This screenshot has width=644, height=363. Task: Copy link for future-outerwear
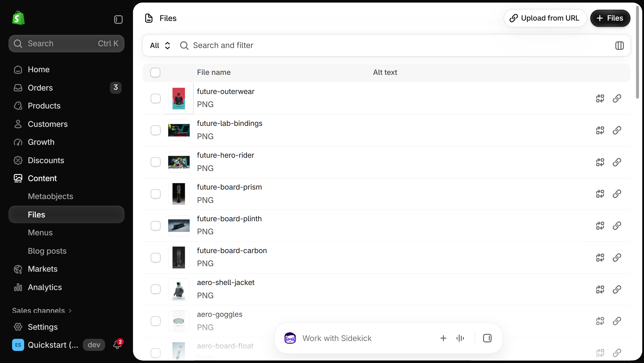617,99
